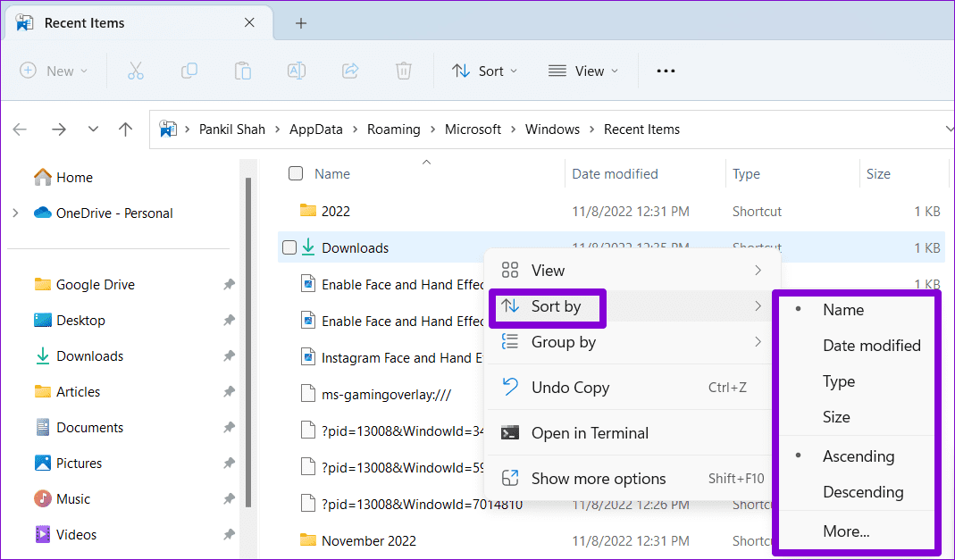This screenshot has width=955, height=560.
Task: Click AppData in the address path
Action: 315,129
